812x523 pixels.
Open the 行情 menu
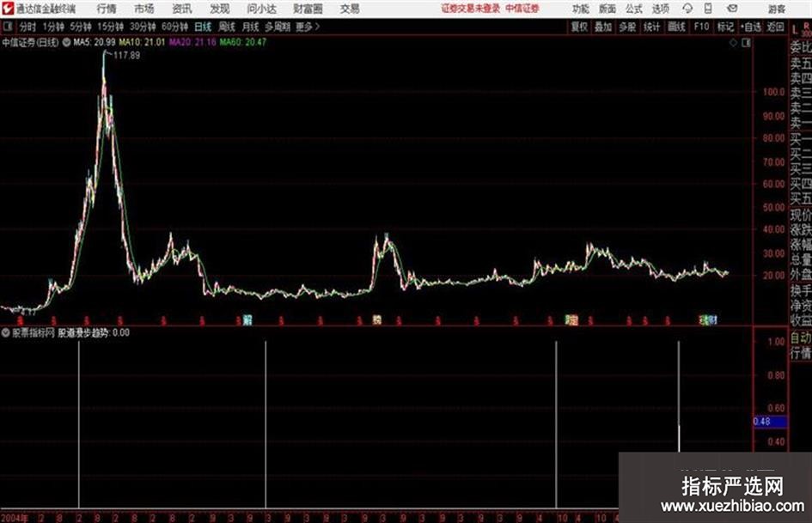coord(107,9)
